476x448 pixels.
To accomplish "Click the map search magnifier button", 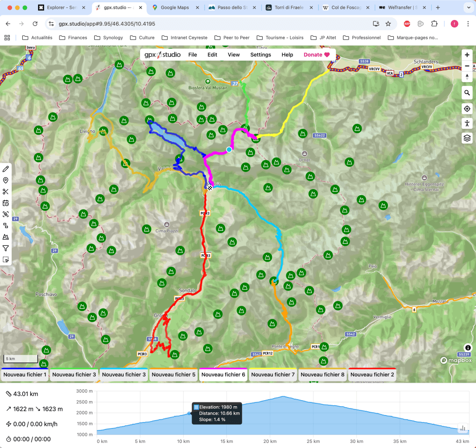I will coord(468,93).
